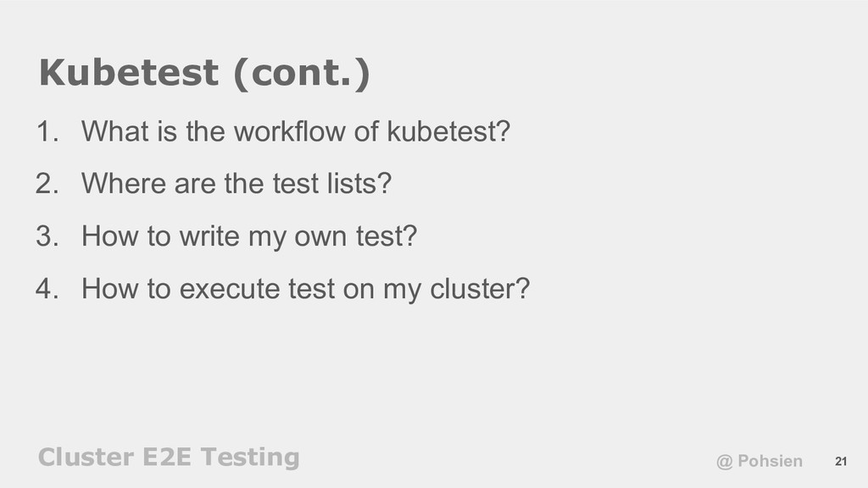Select the 'How to write my own test?' line
868x488 pixels.
(249, 236)
